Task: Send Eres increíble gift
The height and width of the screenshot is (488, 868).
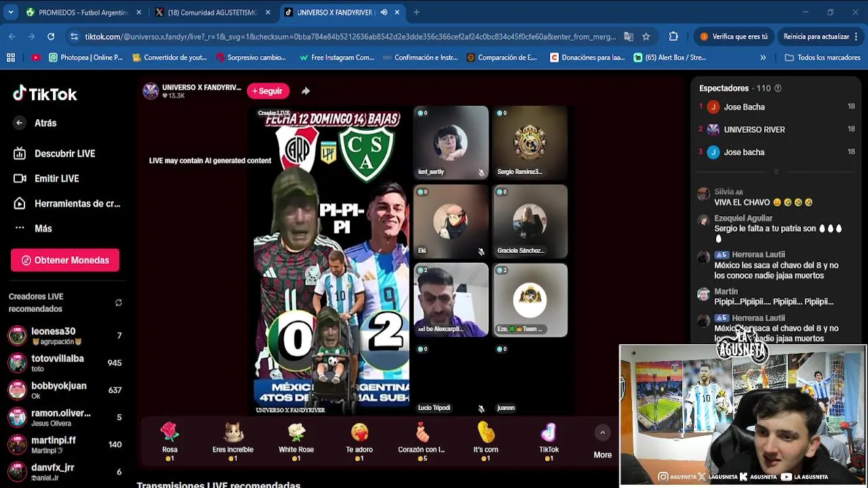Action: click(x=233, y=441)
